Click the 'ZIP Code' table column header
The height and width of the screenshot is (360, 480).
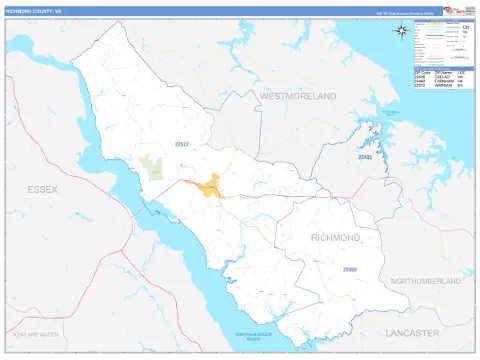tap(422, 73)
